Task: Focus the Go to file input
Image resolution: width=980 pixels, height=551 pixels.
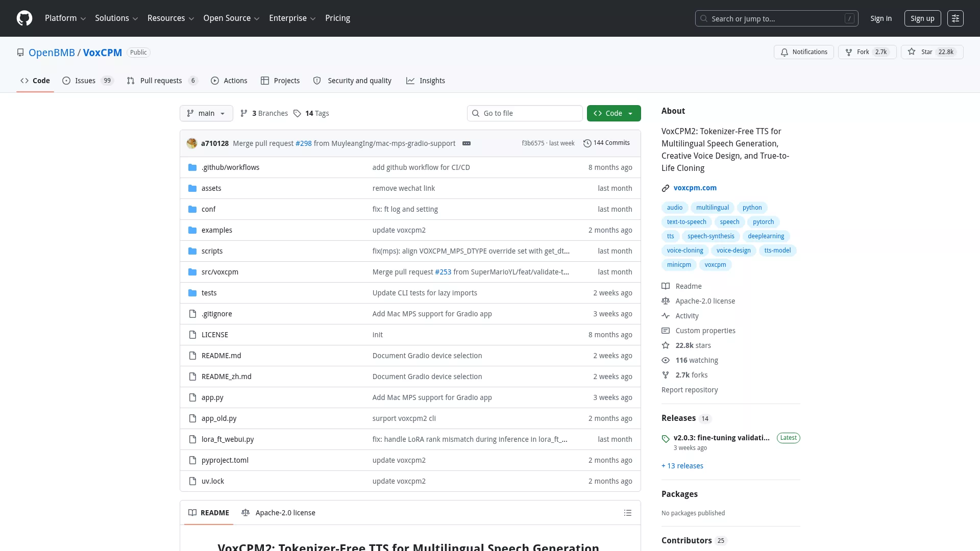Action: coord(525,113)
